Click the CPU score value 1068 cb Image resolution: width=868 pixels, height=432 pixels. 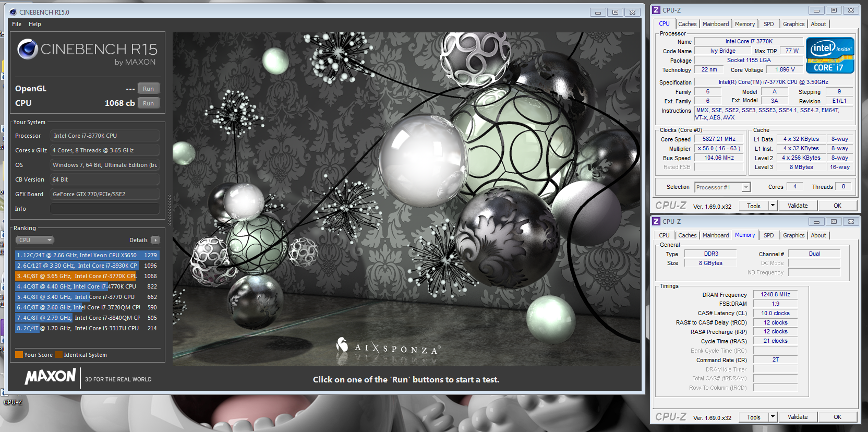point(119,103)
